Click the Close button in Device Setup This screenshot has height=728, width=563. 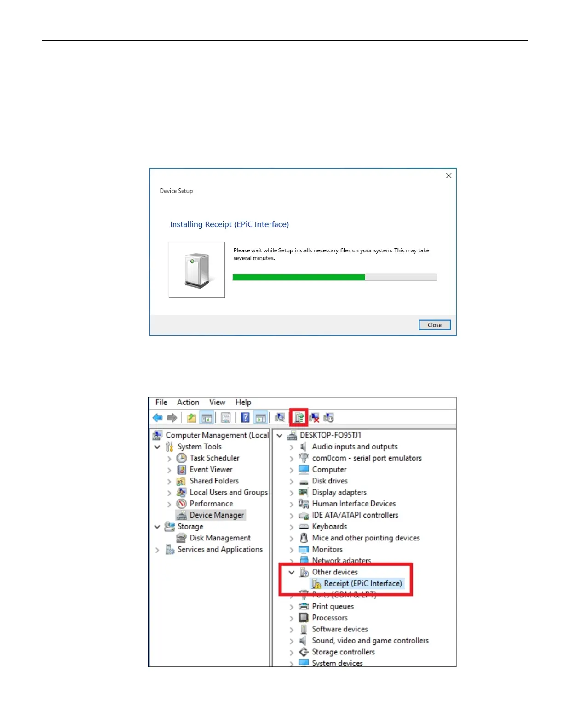435,325
